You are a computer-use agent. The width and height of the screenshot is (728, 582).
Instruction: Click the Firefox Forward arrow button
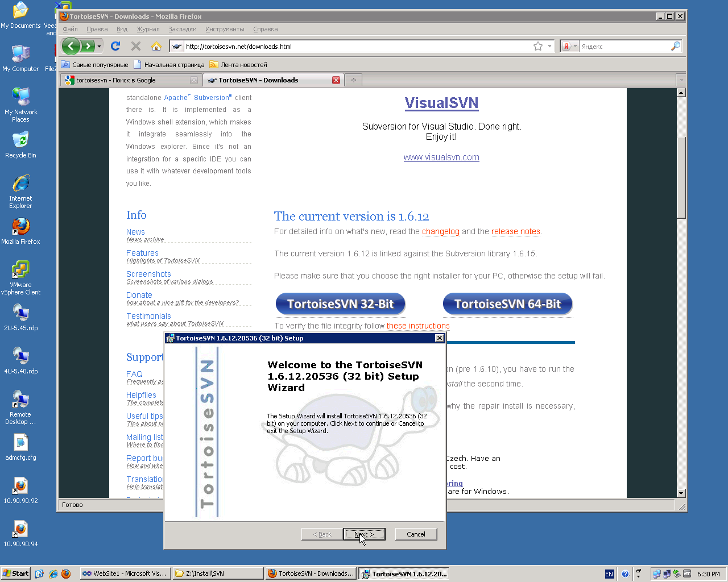click(87, 46)
